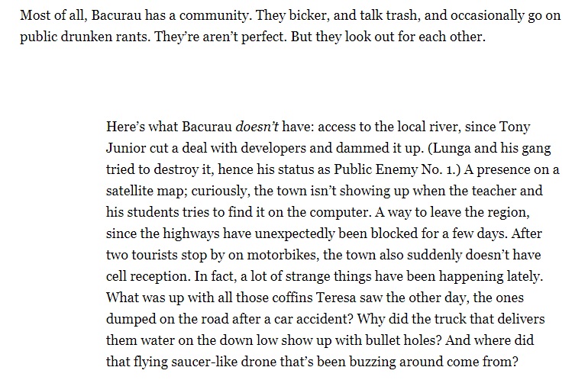Screen dimensions: 588x380
Task: Click the italicized word "doesn't"
Action: tap(257, 127)
